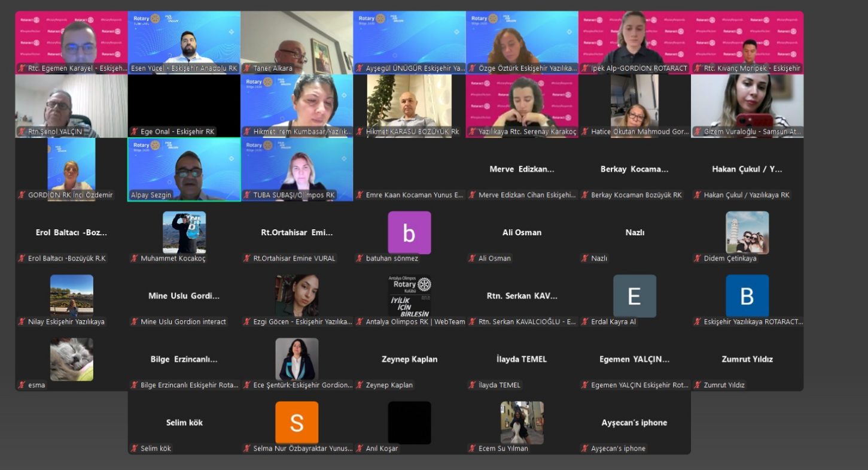Screen dimensions: 868x470
Task: Click Ecem Su Yılman's profile photo
Action: pyautogui.click(x=522, y=423)
